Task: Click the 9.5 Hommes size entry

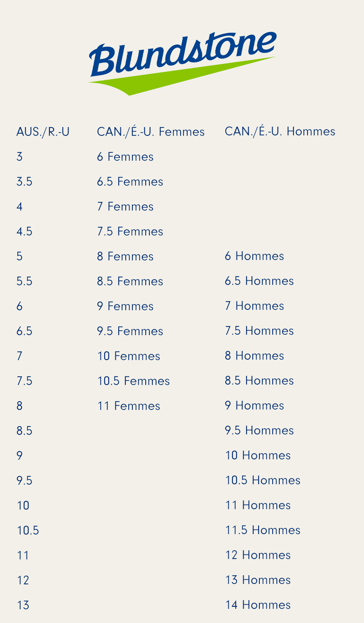Action: click(259, 431)
